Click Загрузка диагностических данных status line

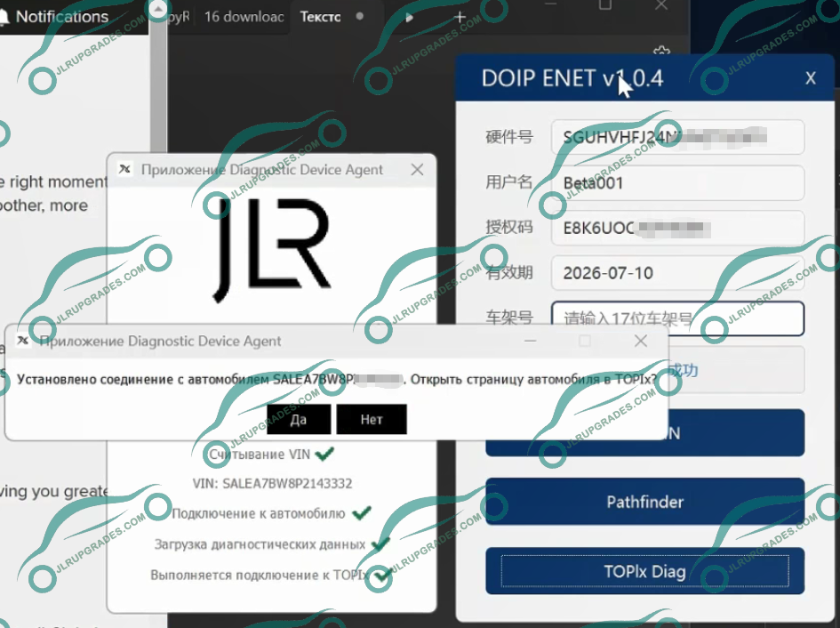point(260,544)
